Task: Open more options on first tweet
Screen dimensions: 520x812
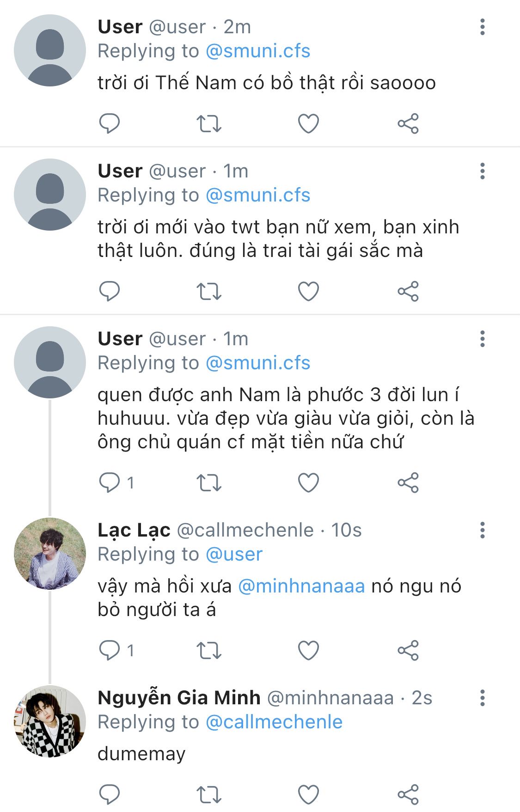Action: 482,27
